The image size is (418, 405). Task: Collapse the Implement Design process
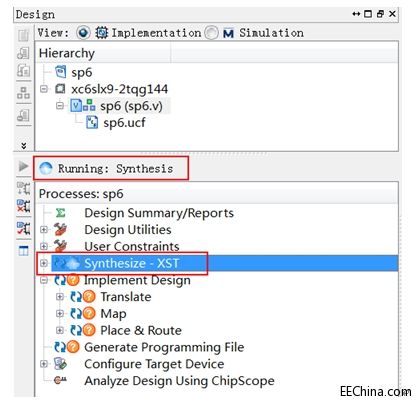(x=44, y=280)
